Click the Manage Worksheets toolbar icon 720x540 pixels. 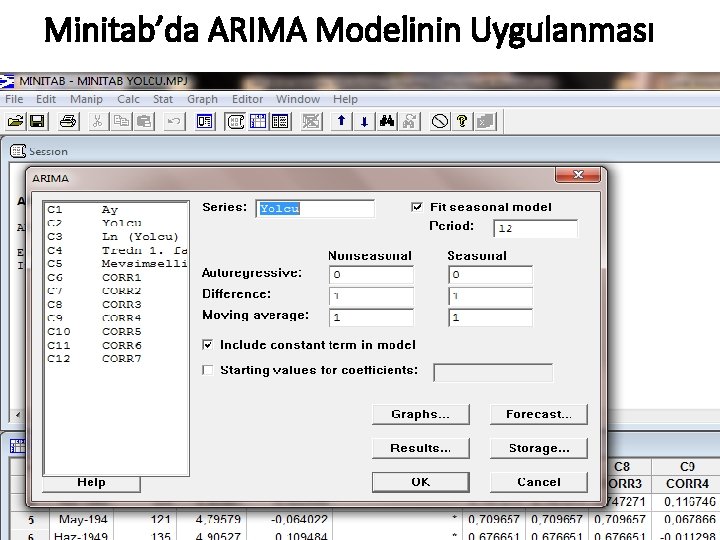pyautogui.click(x=280, y=121)
